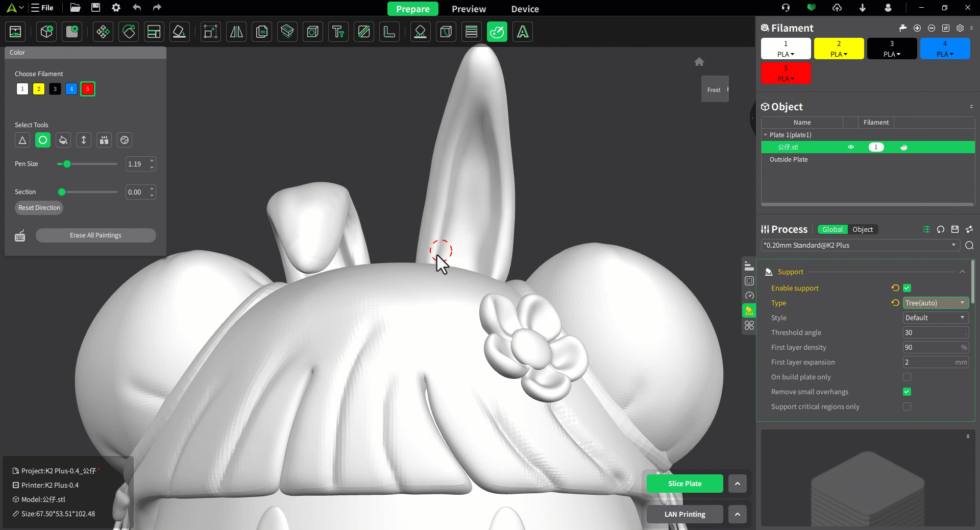
Task: Enable On build plate only
Action: tap(907, 377)
